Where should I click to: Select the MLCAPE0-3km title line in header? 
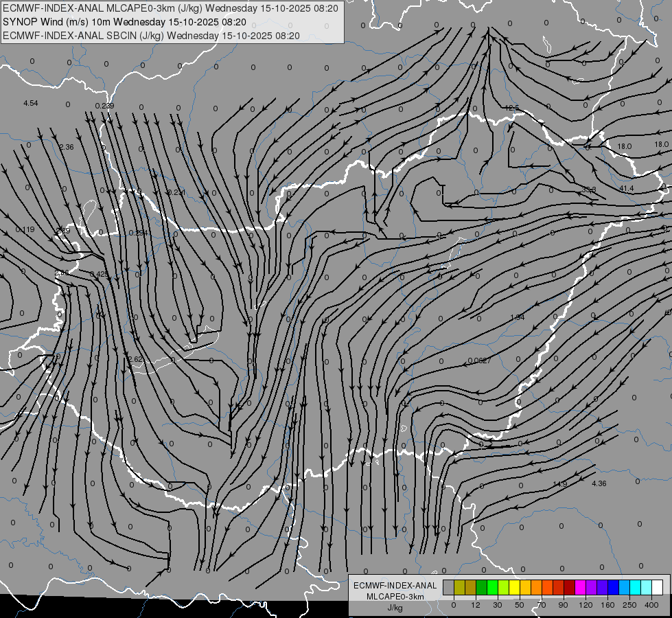(170, 8)
